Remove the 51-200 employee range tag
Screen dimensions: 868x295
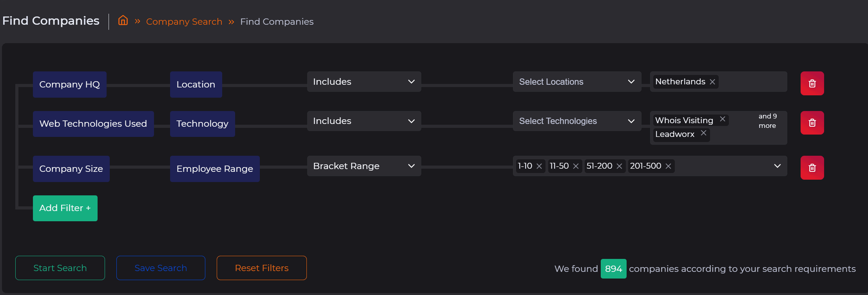(x=619, y=166)
